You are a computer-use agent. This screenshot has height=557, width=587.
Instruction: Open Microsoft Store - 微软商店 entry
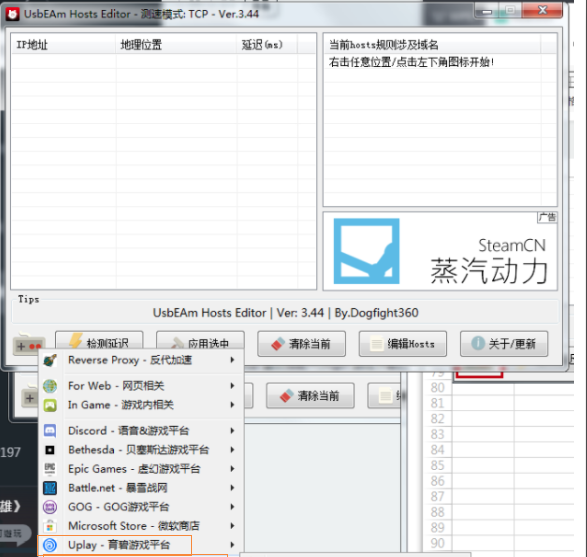141,526
